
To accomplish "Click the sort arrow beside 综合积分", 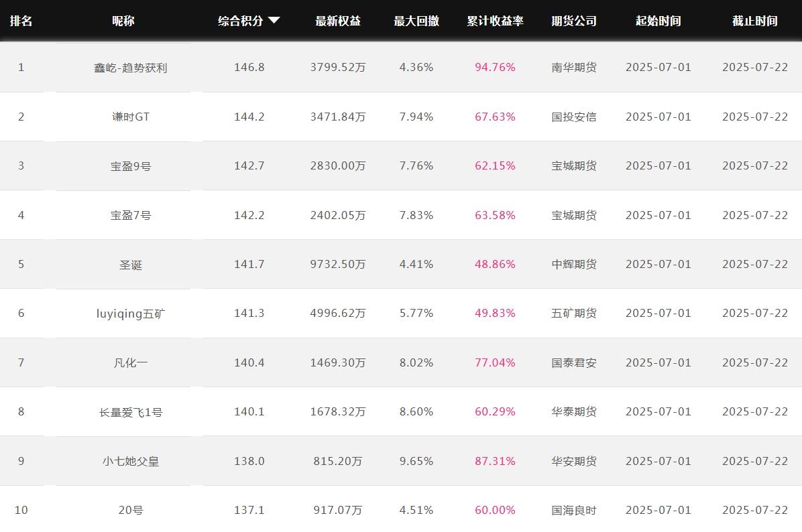I will 274,21.
